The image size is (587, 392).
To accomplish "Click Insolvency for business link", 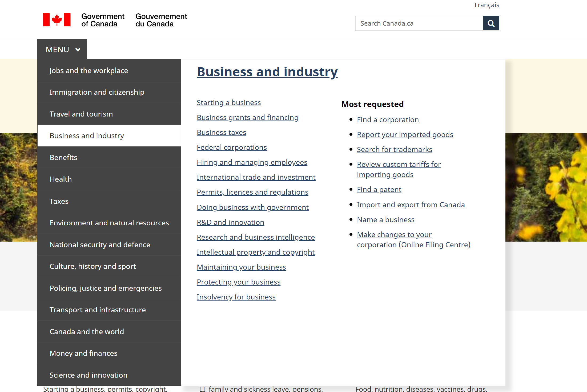I will pos(236,297).
